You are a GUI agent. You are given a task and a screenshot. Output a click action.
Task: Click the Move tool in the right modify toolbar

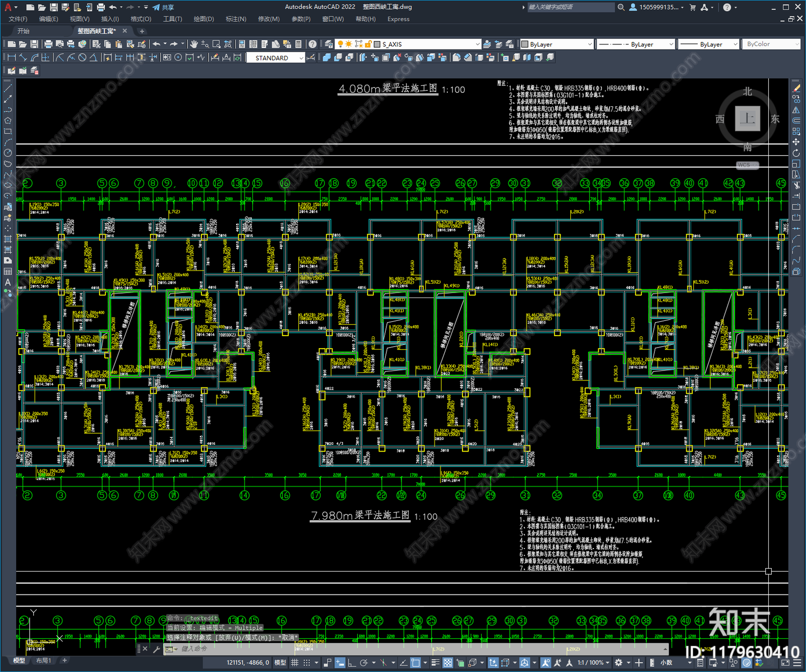(796, 142)
